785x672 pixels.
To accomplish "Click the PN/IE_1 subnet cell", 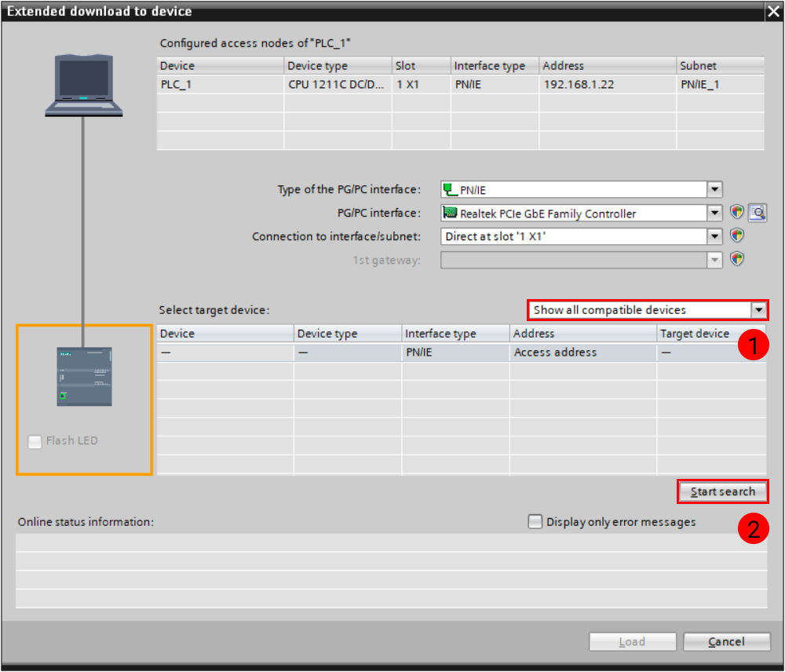I will pos(721,84).
